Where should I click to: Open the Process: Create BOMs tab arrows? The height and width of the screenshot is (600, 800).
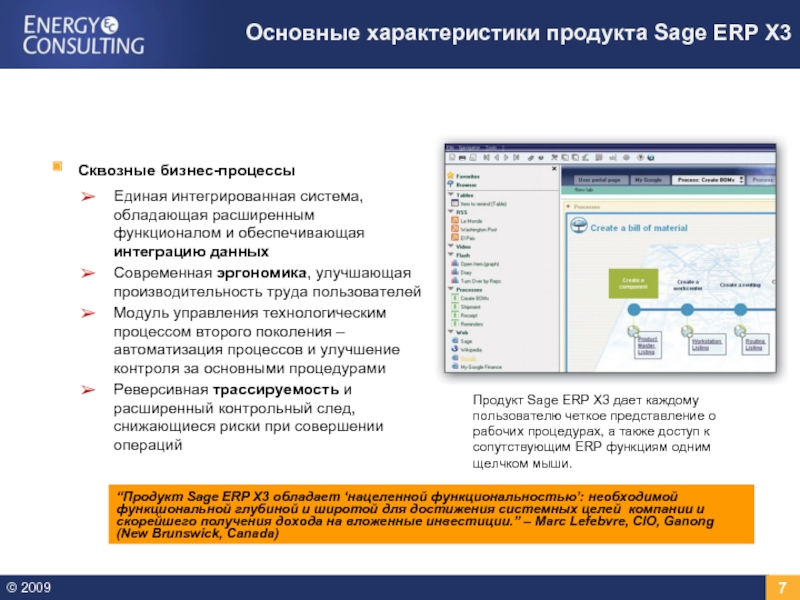tap(741, 180)
